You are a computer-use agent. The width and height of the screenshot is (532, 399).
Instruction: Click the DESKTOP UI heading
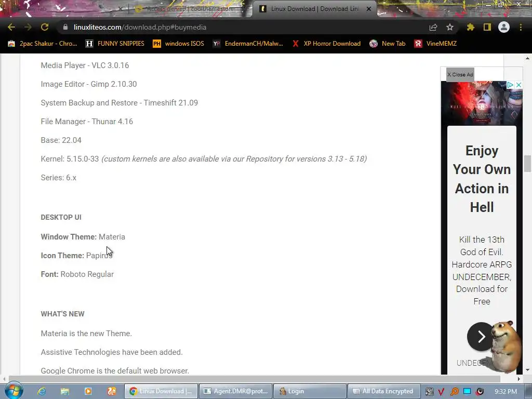61,217
